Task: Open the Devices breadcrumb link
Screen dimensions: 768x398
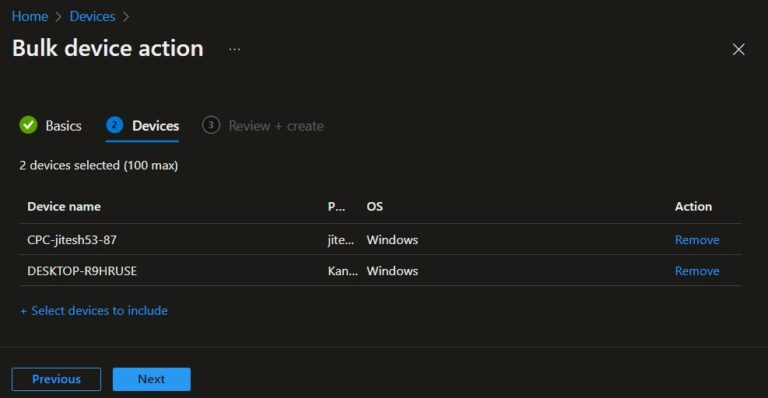Action: pos(92,16)
